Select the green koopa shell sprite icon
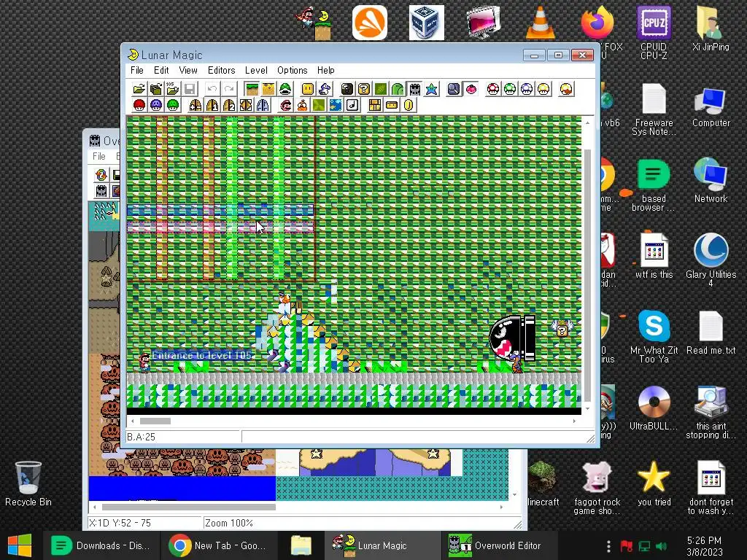The height and width of the screenshot is (560, 747). pyautogui.click(x=285, y=89)
